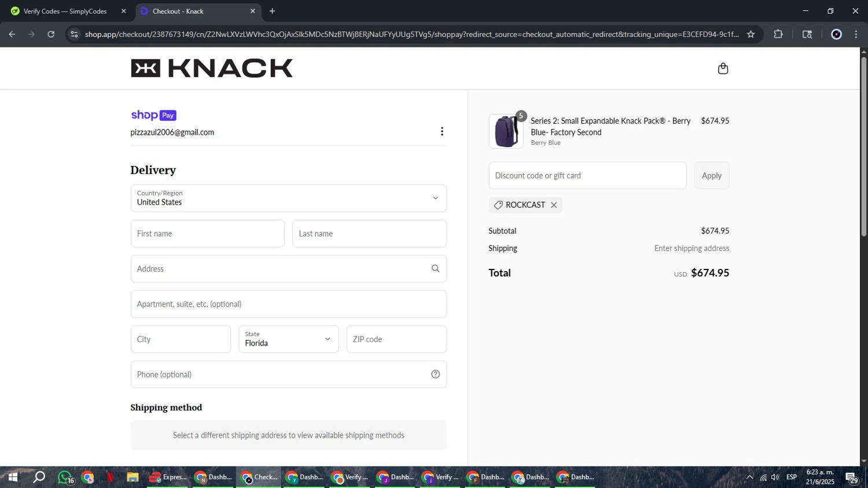Viewport: 868px width, 488px height.
Task: Open the browser profile avatar
Action: point(836,34)
